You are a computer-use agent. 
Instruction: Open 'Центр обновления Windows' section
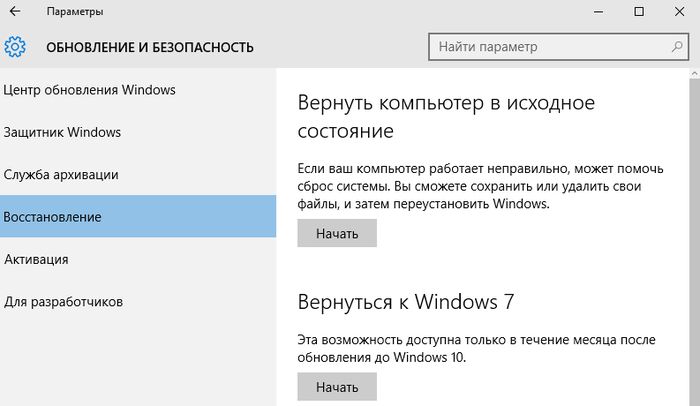[x=90, y=90]
